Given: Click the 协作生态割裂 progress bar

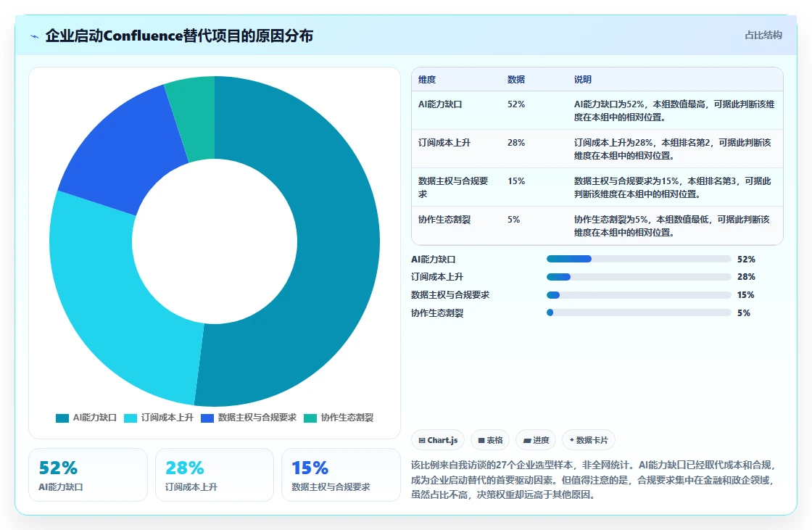Looking at the screenshot, I should (639, 313).
